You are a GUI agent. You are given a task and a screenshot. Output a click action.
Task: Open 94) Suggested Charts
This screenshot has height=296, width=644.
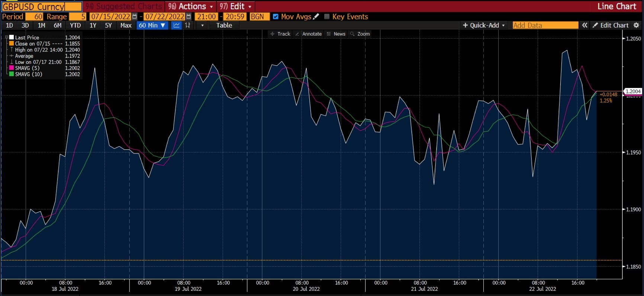click(124, 6)
